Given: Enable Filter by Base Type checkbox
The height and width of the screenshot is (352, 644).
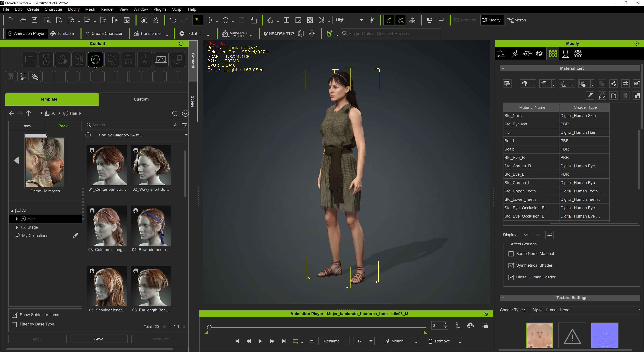Looking at the screenshot, I should (14, 324).
